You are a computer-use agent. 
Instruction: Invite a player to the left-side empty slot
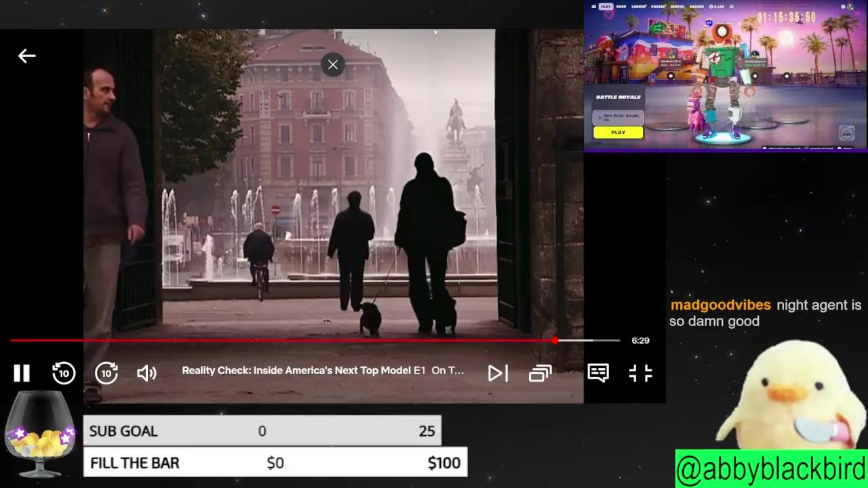click(x=671, y=76)
